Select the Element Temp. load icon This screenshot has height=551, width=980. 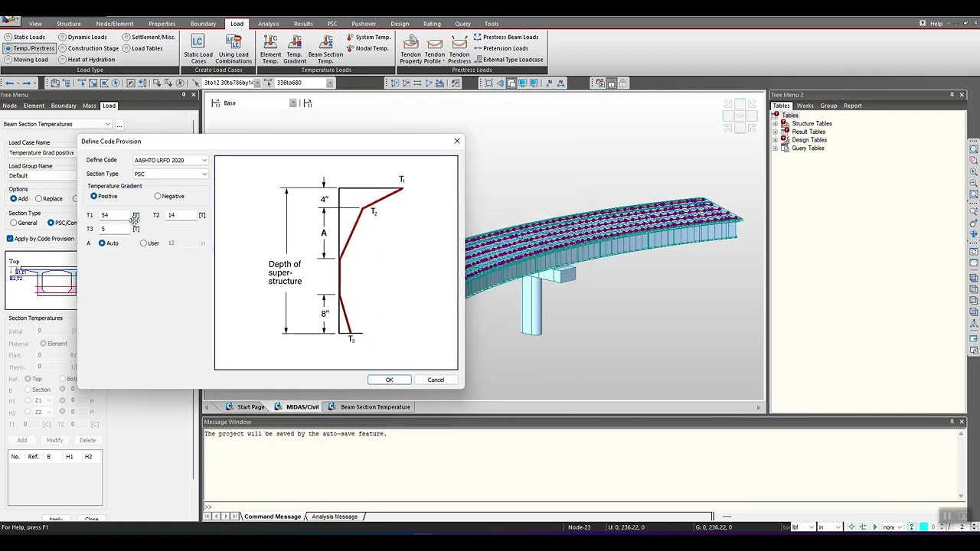coord(270,48)
